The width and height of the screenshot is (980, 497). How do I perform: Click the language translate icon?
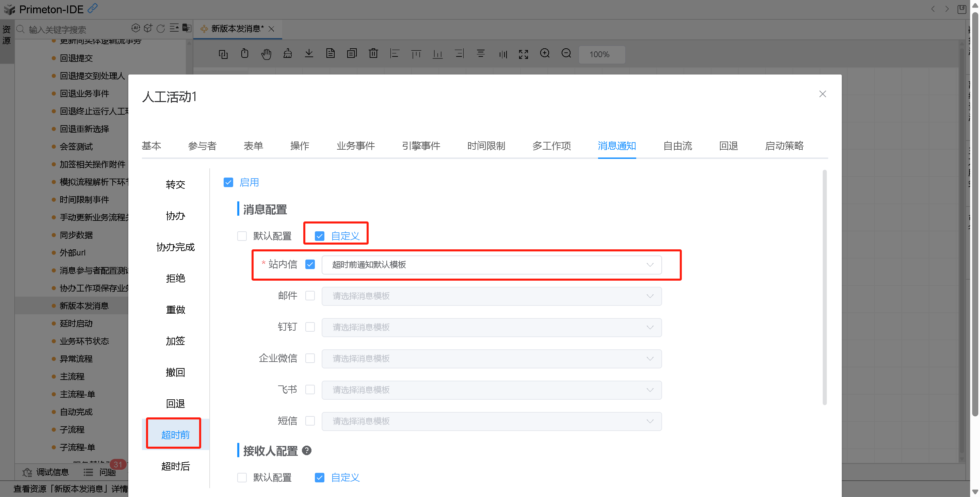coord(187,28)
